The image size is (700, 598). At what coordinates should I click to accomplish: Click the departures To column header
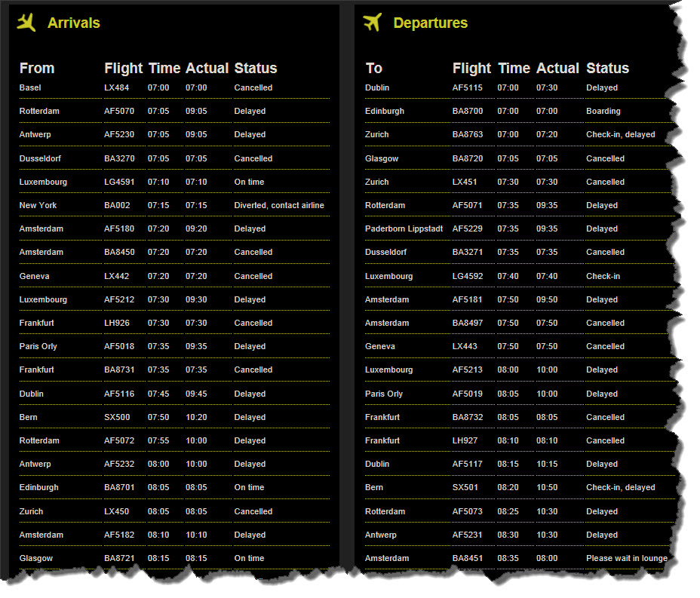point(373,68)
